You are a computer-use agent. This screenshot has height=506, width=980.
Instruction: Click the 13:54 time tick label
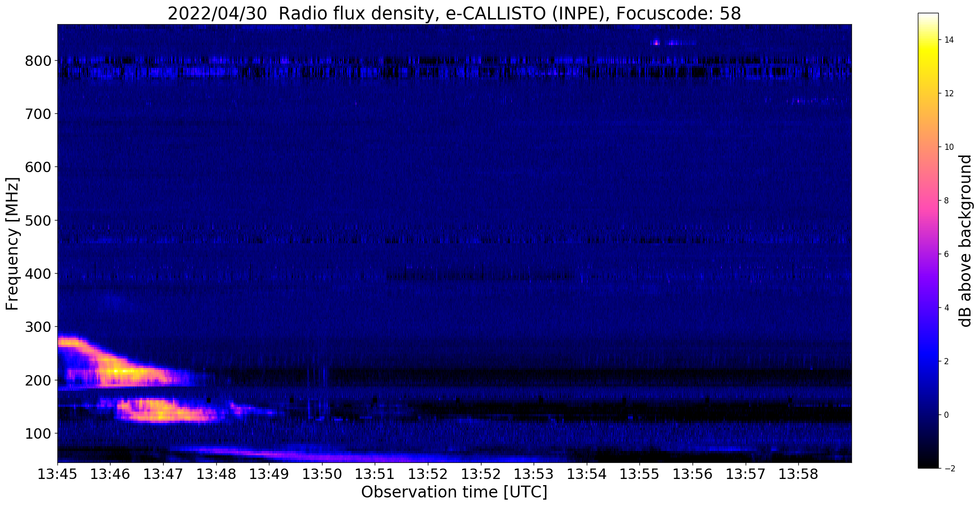(587, 474)
